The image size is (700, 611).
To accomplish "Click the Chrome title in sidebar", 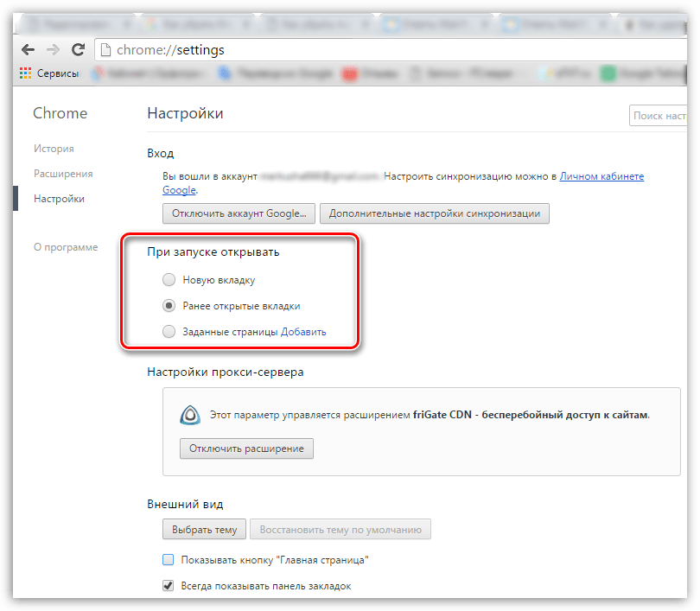I will pos(60,113).
